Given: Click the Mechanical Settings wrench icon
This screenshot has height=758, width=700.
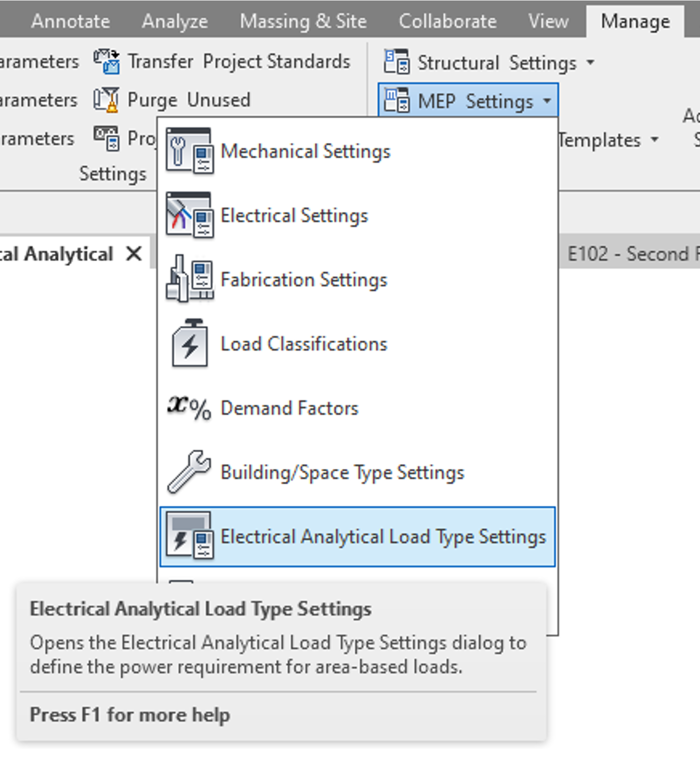Looking at the screenshot, I should coord(189,151).
